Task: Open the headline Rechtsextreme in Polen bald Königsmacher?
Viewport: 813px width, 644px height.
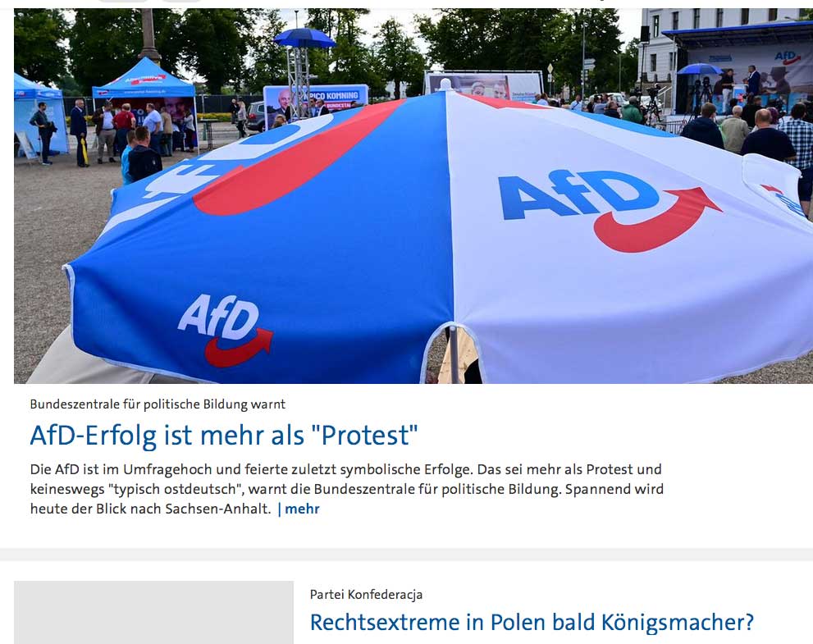Action: pyautogui.click(x=532, y=623)
